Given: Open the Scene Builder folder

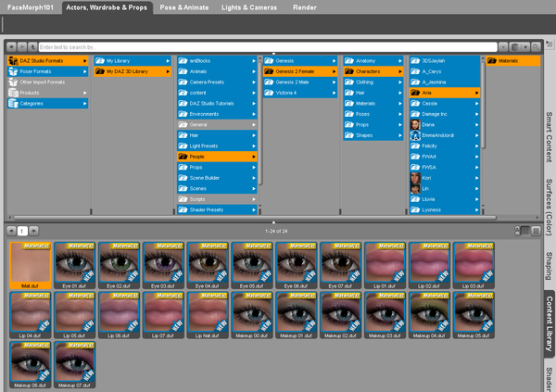Looking at the screenshot, I should [x=217, y=178].
